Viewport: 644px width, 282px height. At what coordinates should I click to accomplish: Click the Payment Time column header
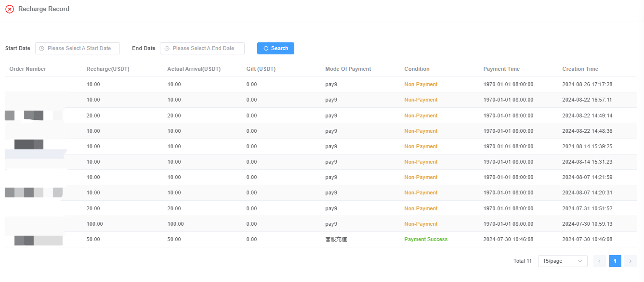(501, 69)
